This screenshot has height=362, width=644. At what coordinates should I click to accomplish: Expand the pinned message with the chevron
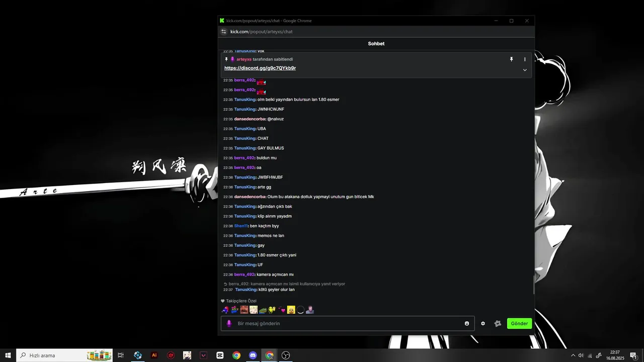click(525, 70)
